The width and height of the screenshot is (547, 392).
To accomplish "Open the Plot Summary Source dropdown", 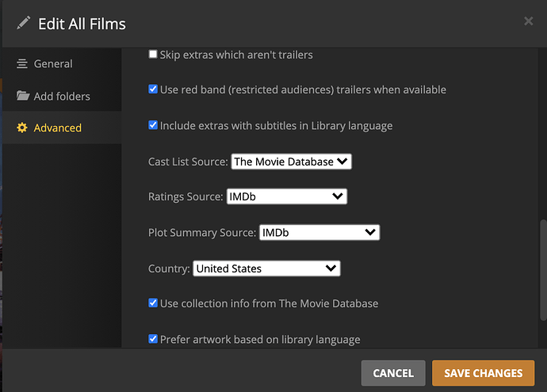I will click(x=319, y=233).
